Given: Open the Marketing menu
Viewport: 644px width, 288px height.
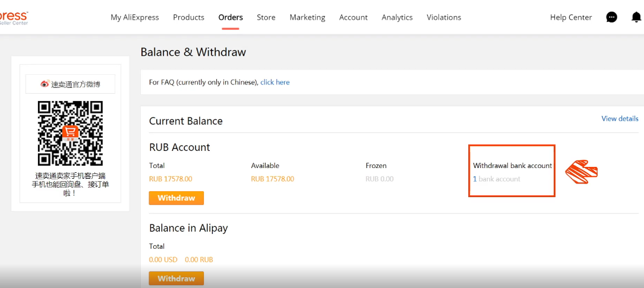Looking at the screenshot, I should click(x=307, y=17).
